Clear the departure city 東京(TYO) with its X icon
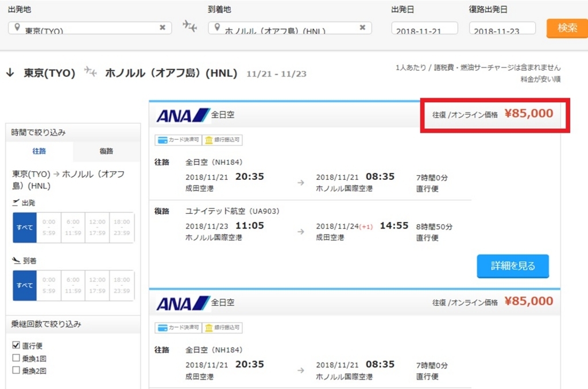This screenshot has width=588, height=389. pos(163,28)
